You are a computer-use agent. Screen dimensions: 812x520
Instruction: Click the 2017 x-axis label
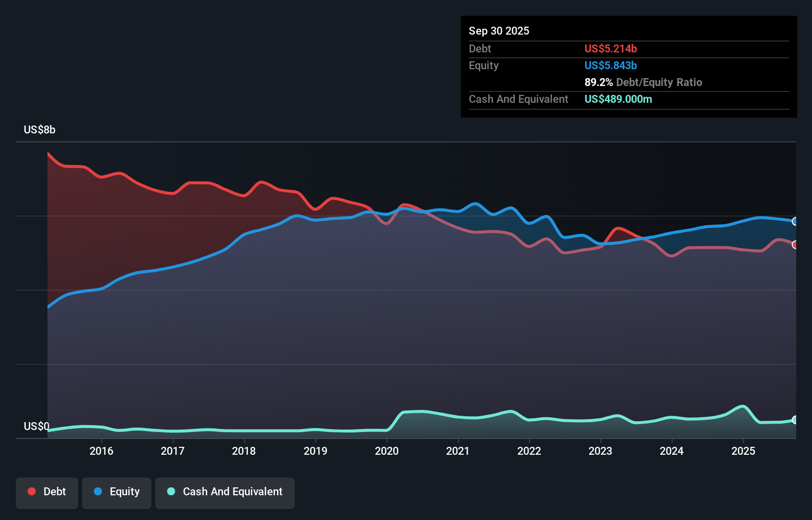click(x=173, y=451)
